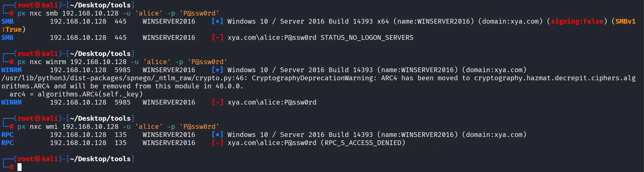Click the Kali symbol in the last empty prompt
This screenshot has width=644, height=172.
[37, 159]
